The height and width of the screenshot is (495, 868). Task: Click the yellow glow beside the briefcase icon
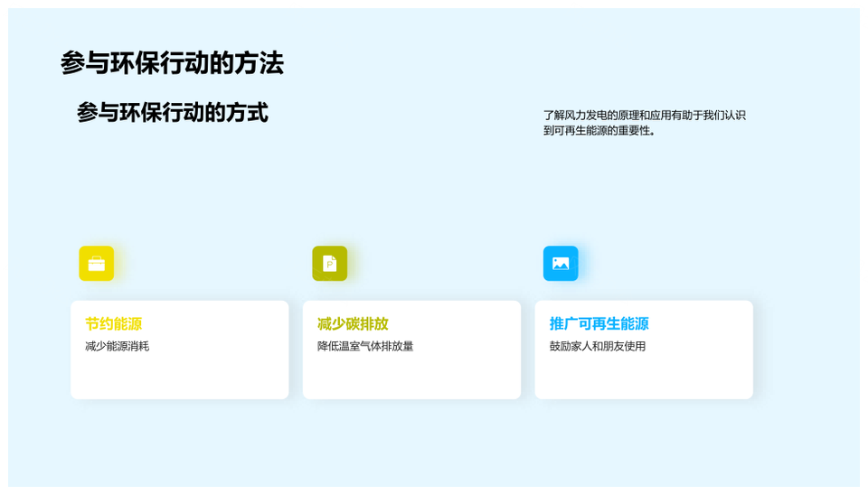pos(119,264)
